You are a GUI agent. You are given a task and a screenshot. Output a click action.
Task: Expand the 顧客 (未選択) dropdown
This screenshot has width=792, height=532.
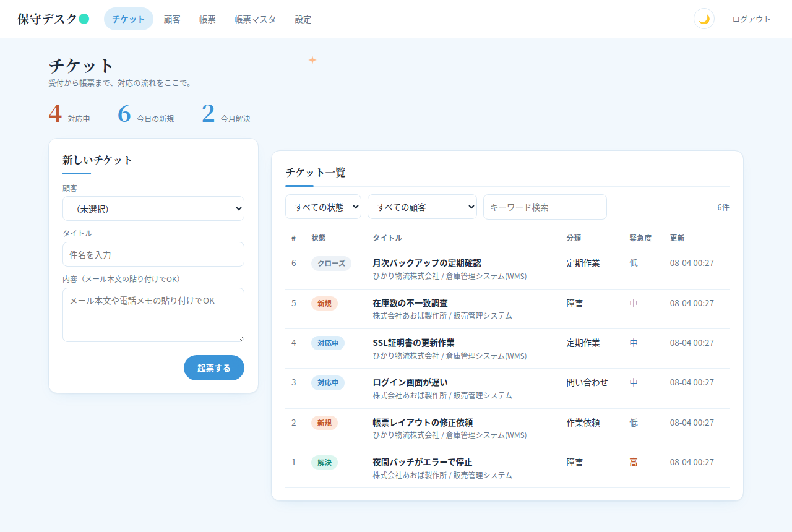[x=153, y=208]
